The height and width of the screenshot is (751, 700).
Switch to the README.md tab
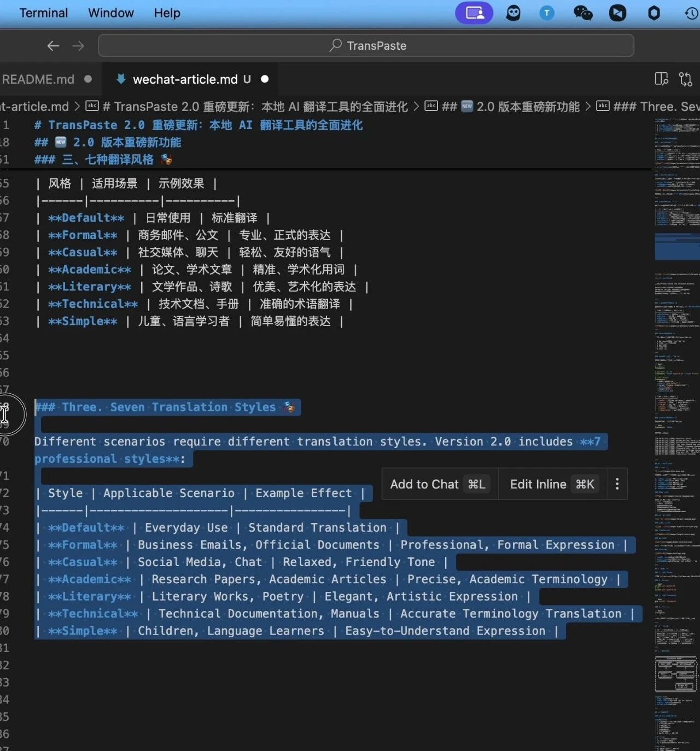(38, 79)
